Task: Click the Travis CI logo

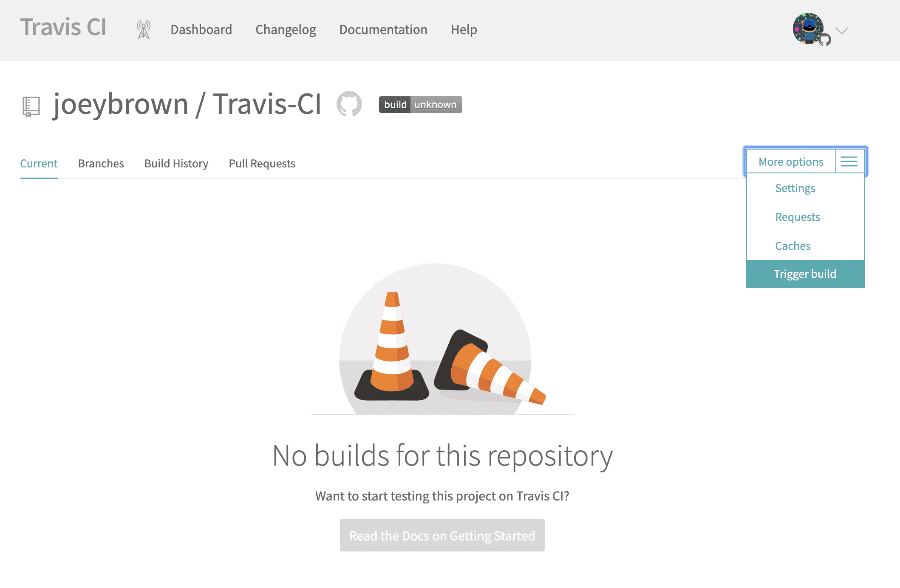Action: pos(63,28)
